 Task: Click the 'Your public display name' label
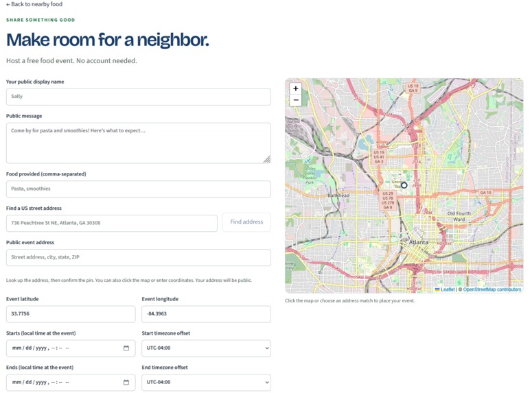tap(35, 82)
